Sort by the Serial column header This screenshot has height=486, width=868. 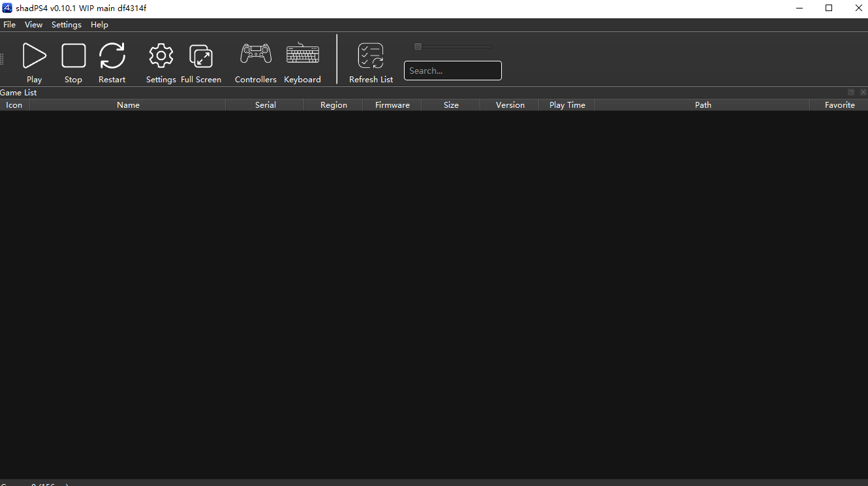(x=265, y=105)
